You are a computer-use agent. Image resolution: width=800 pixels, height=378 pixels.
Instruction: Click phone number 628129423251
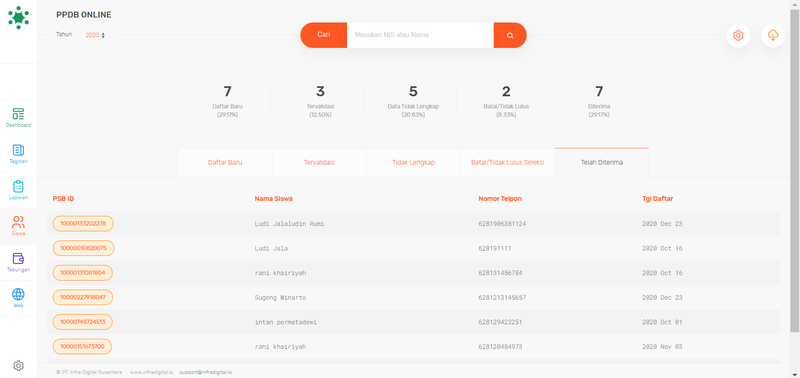pos(500,322)
